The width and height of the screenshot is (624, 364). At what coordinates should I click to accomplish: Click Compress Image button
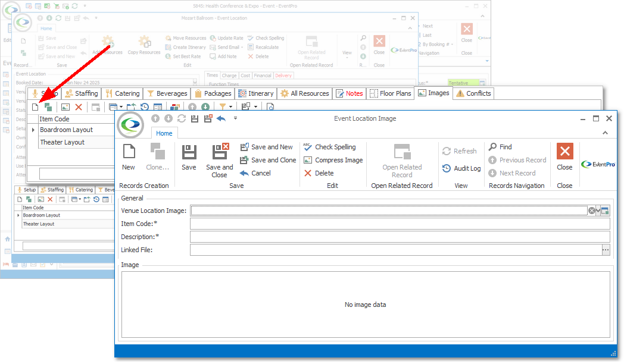[x=333, y=160]
